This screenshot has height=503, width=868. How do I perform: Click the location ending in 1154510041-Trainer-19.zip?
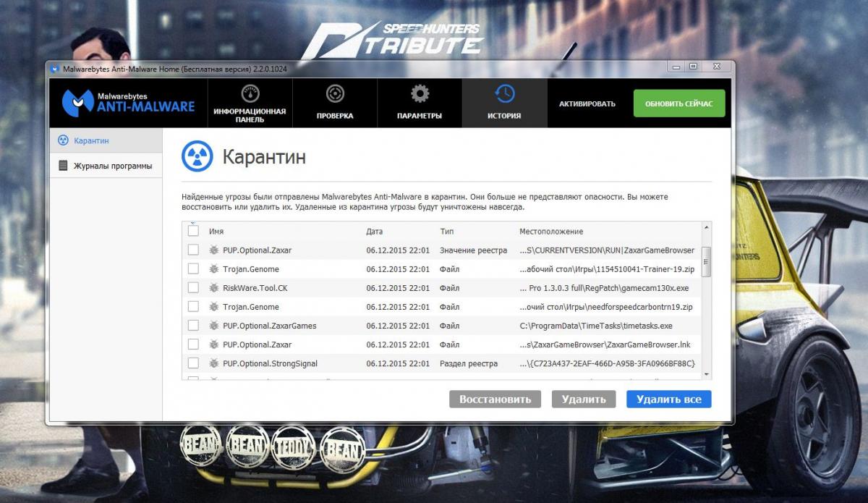[606, 269]
